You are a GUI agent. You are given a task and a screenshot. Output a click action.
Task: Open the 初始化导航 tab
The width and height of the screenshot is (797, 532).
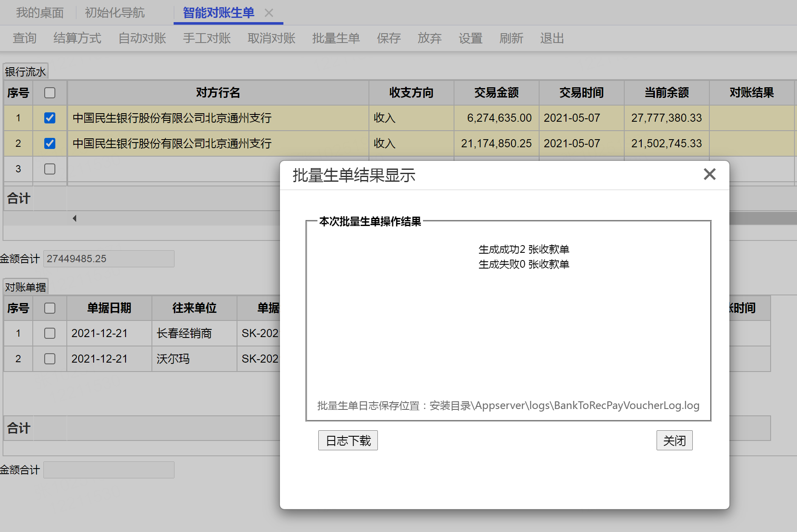coord(115,13)
